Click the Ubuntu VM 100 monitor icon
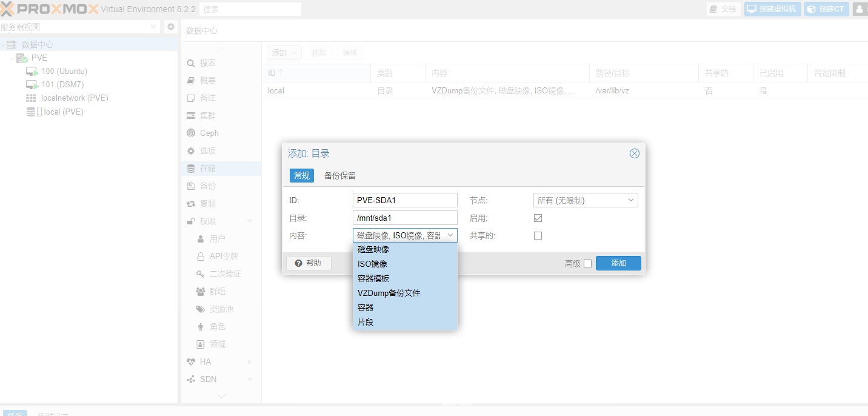The height and width of the screenshot is (416, 868). coord(32,72)
